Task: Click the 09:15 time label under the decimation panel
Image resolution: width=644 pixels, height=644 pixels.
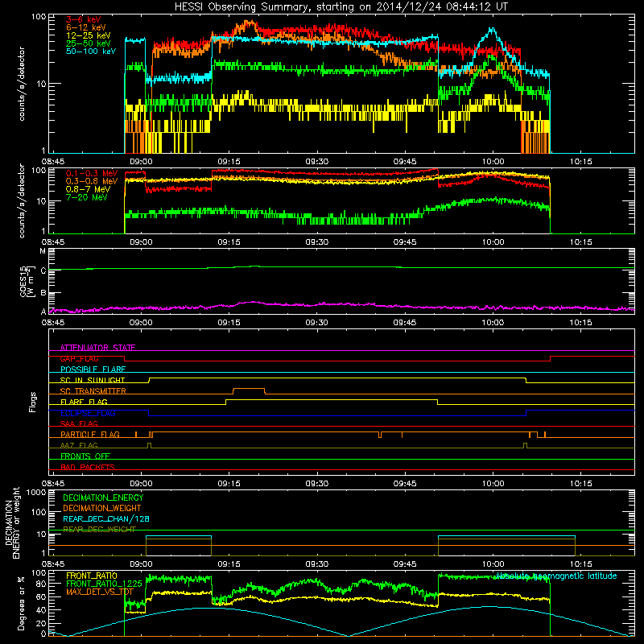Action: pyautogui.click(x=229, y=563)
